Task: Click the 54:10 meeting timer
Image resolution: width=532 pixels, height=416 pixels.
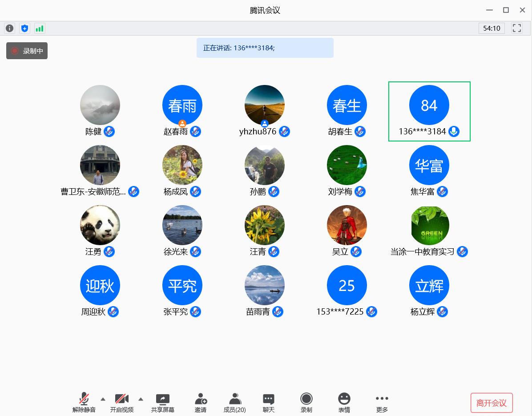Action: click(x=492, y=28)
